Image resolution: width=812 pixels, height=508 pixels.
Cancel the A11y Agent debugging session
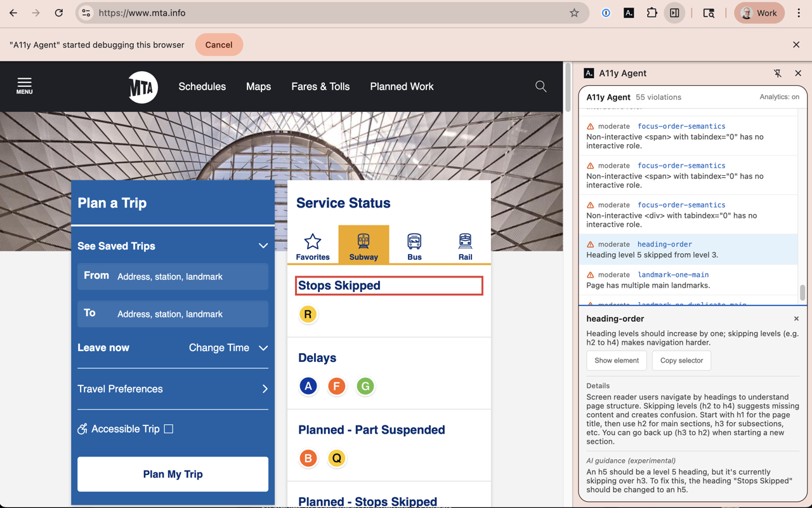[x=219, y=44]
